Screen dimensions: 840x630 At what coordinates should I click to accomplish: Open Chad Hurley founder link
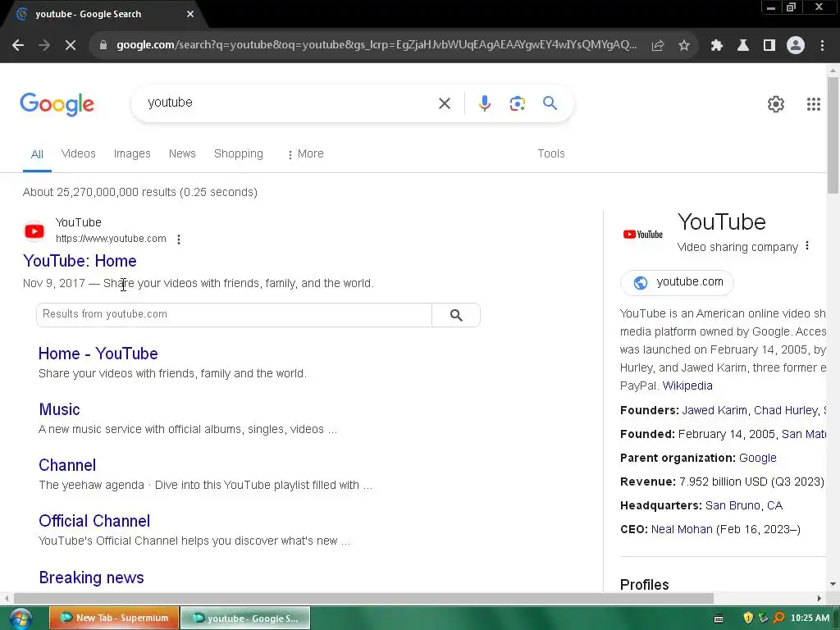click(x=785, y=410)
